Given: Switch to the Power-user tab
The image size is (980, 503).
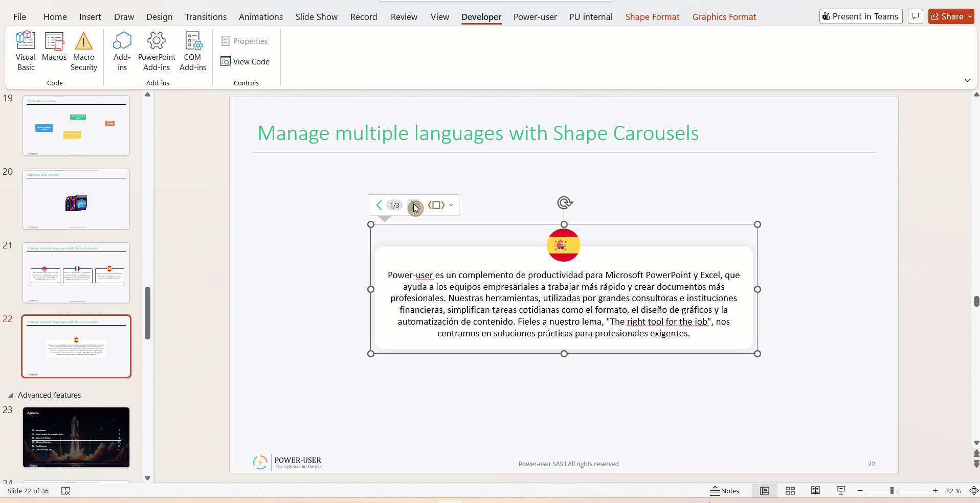Looking at the screenshot, I should (x=535, y=17).
